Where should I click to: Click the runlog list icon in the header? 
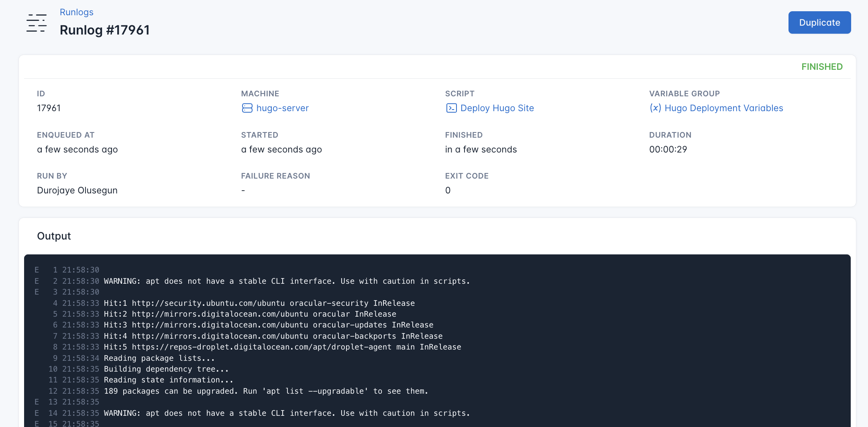click(x=36, y=23)
